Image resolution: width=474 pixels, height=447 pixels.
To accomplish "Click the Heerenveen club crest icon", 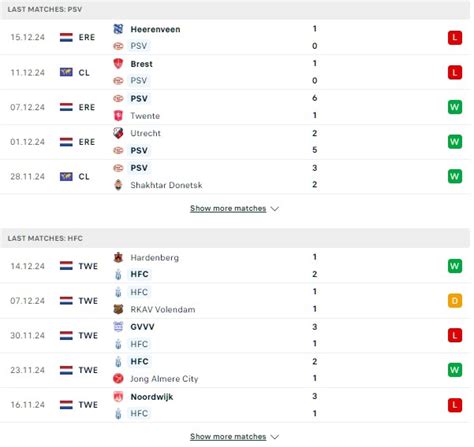I will pyautogui.click(x=118, y=29).
